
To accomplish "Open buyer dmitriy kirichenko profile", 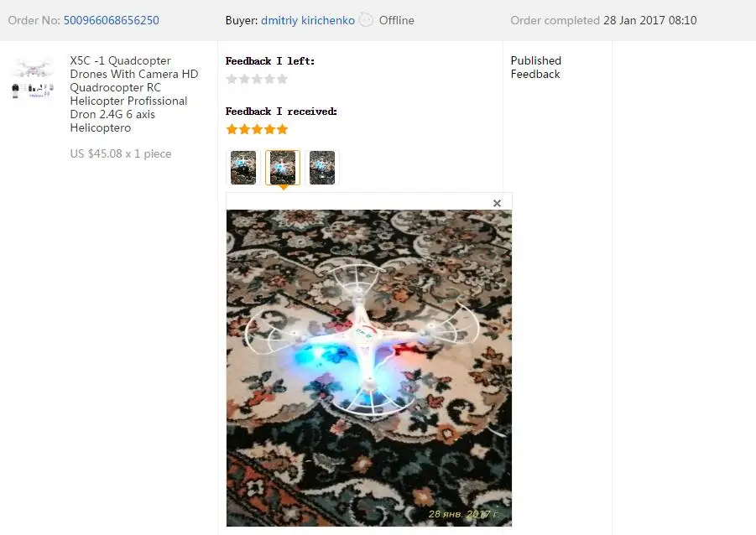I will click(x=308, y=20).
